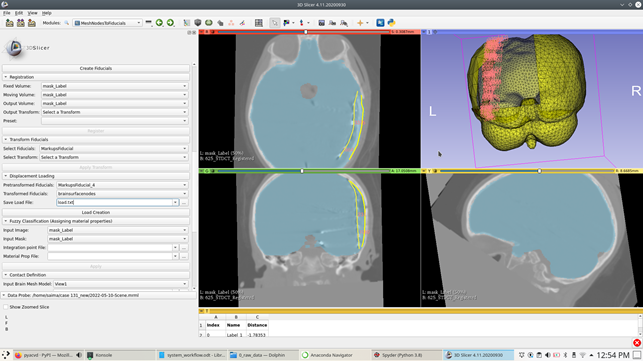The height and width of the screenshot is (361, 643).
Task: Browse for Save Load File path
Action: (184, 202)
